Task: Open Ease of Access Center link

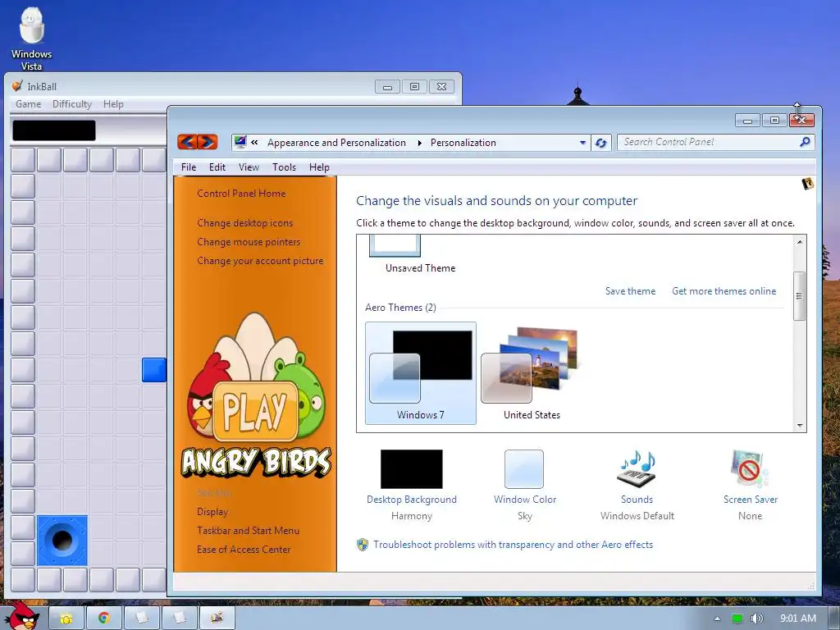Action: [x=244, y=550]
